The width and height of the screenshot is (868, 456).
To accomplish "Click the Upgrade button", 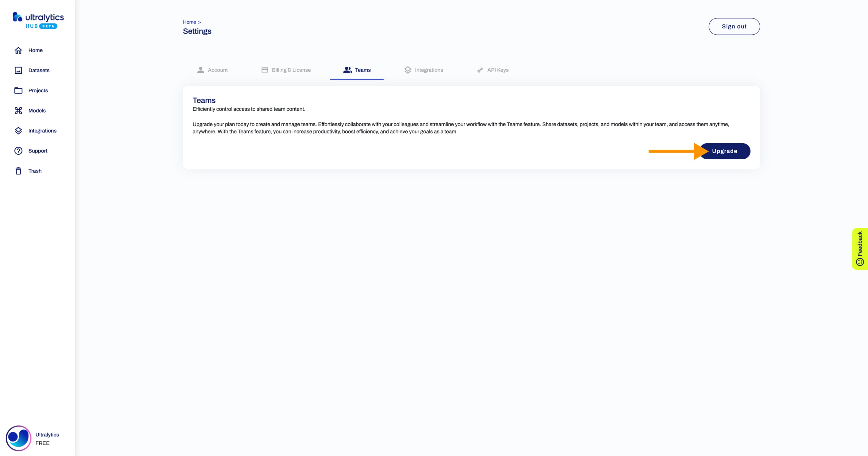I will 725,151.
